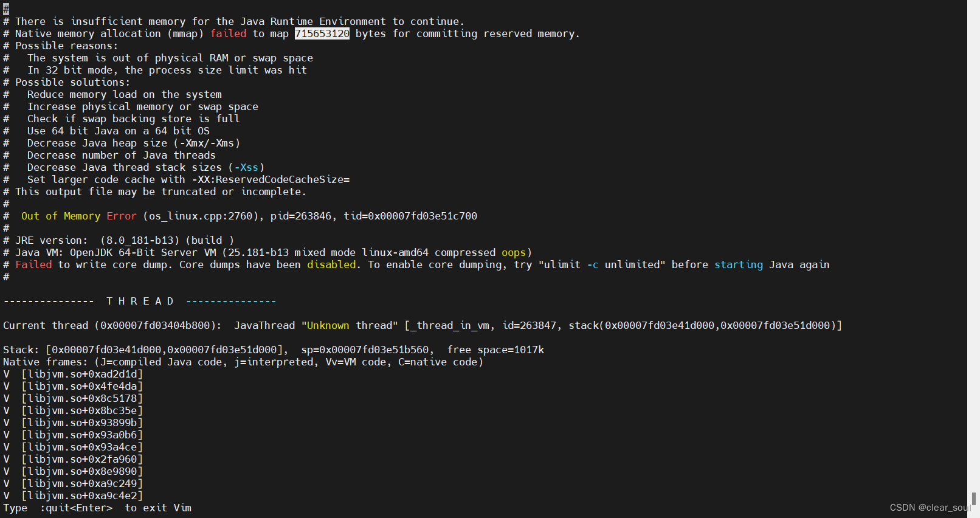Click frame line libjvm.so+0x93899b
This screenshot has height=518, width=980.
[73, 423]
